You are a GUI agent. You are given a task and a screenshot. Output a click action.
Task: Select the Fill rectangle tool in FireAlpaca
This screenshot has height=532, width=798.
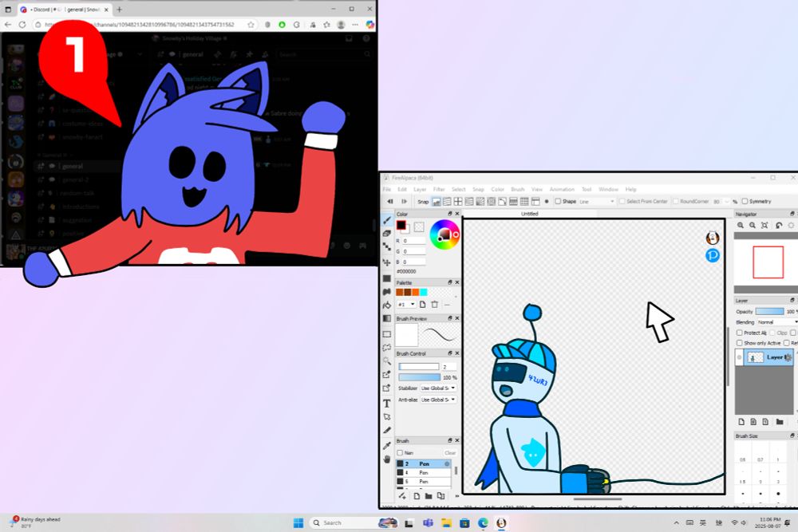point(387,278)
